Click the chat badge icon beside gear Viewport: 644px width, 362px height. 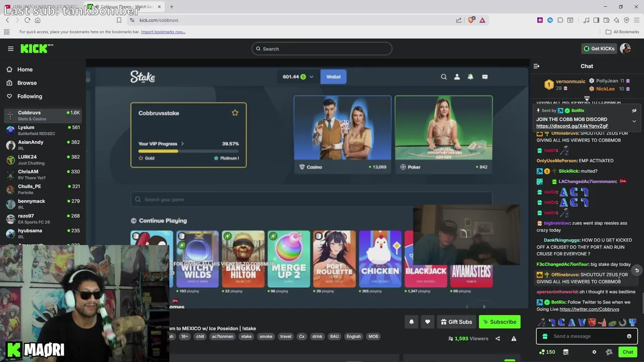coord(609,352)
